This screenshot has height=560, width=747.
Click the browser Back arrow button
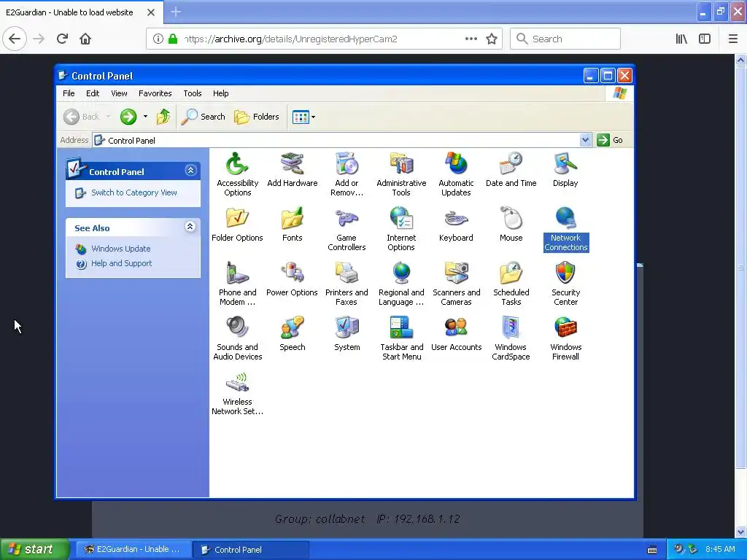tap(15, 39)
